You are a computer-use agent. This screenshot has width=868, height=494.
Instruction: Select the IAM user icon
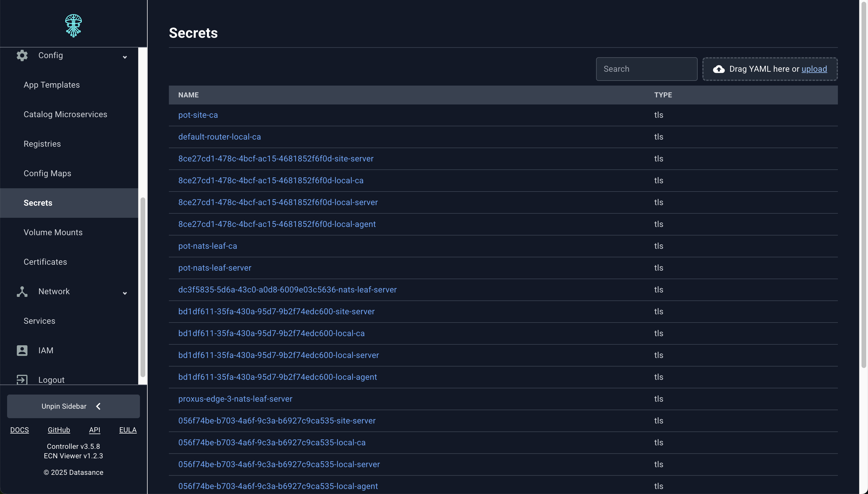click(22, 350)
